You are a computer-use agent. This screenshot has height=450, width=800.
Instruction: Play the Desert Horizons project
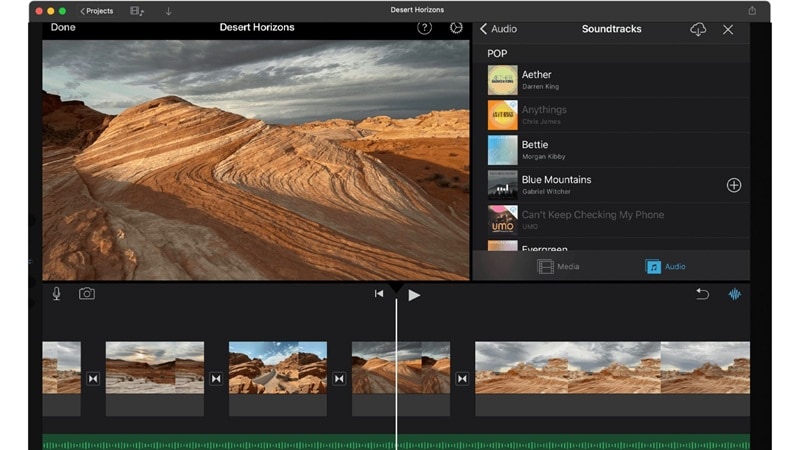414,295
